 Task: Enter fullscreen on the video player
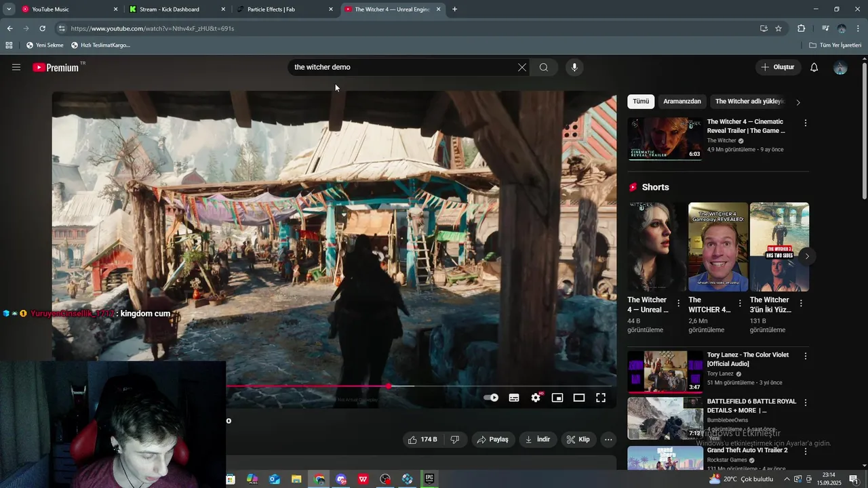(601, 398)
